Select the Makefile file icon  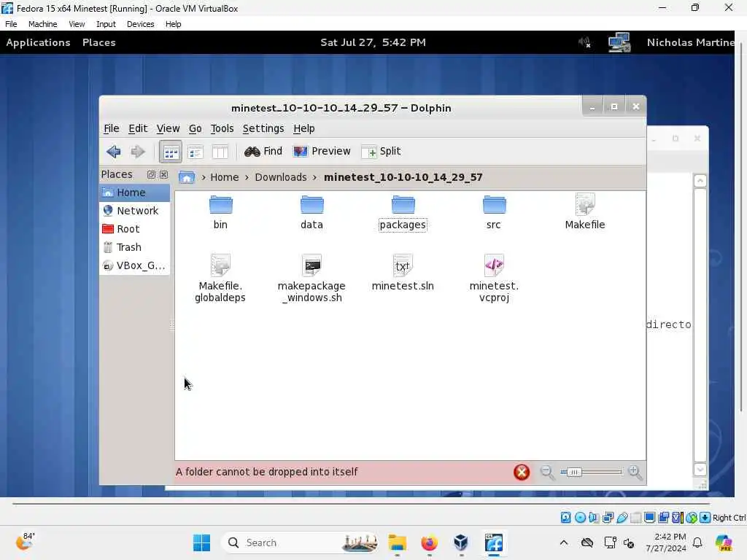[x=585, y=204]
